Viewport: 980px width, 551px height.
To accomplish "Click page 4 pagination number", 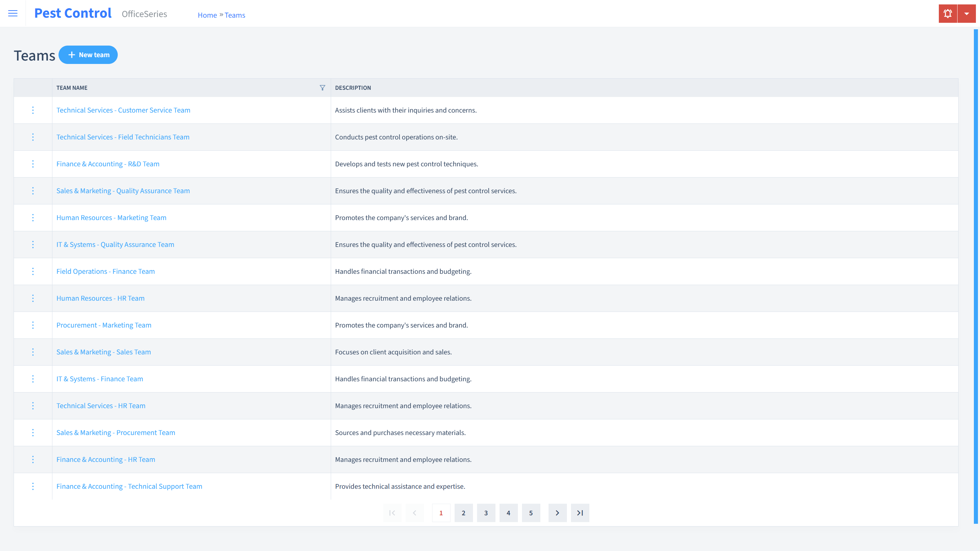I will pyautogui.click(x=508, y=513).
